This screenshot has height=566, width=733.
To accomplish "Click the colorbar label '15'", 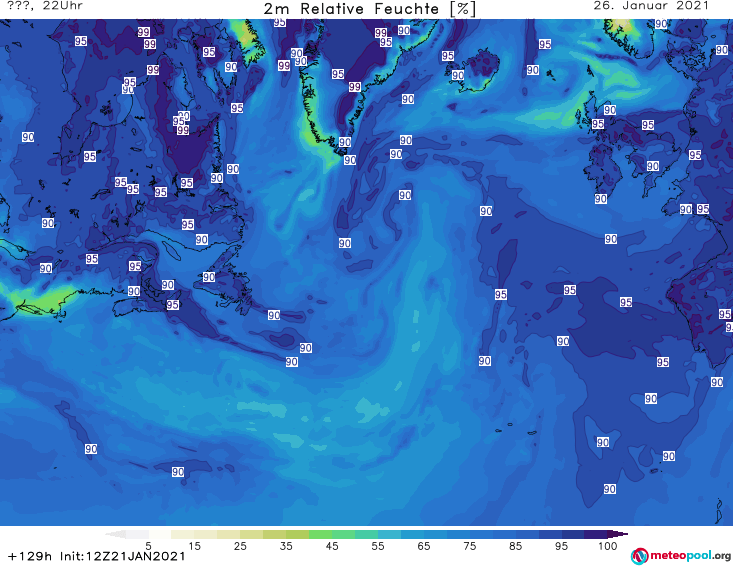I will 194,546.
